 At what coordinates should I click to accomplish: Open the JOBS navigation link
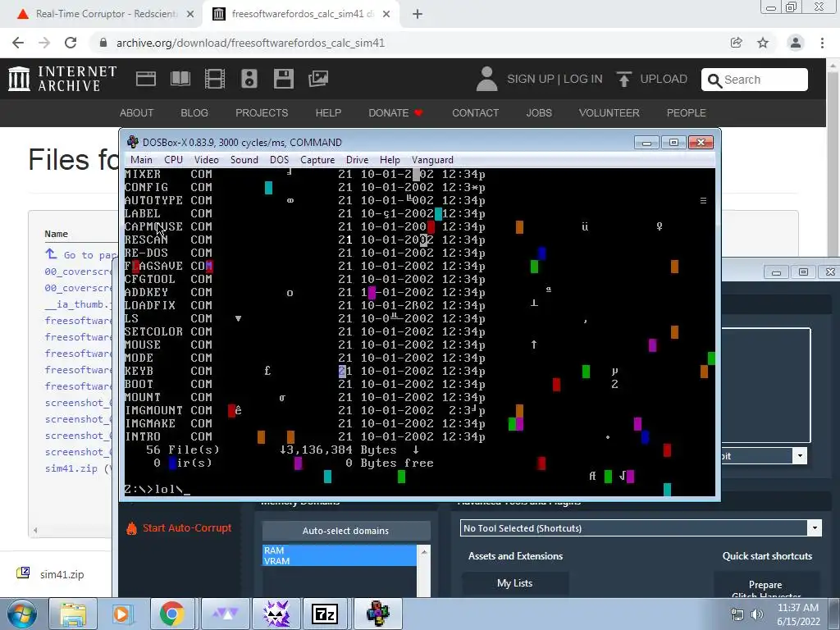(539, 113)
